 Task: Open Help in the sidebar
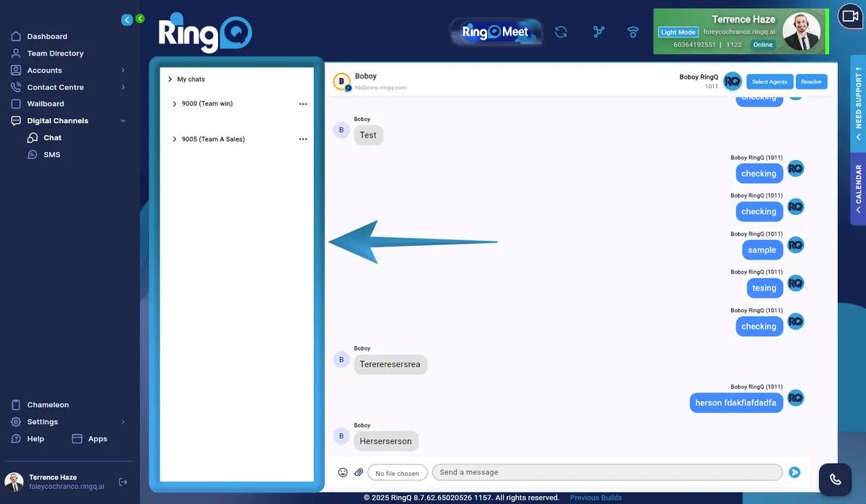pos(35,439)
